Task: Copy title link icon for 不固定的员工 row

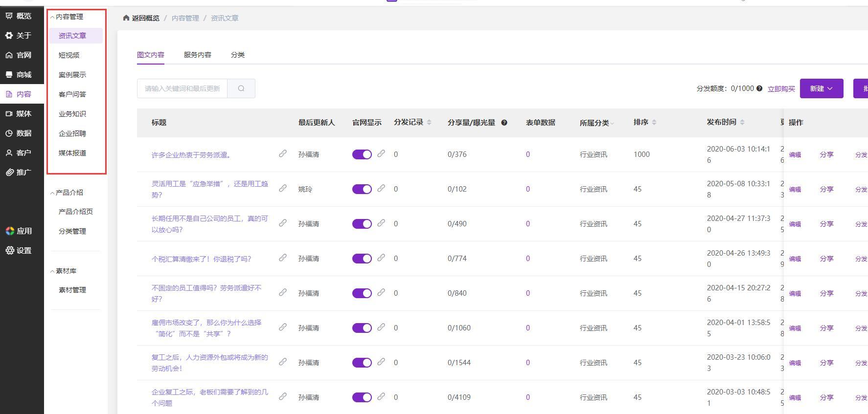Action: click(283, 292)
